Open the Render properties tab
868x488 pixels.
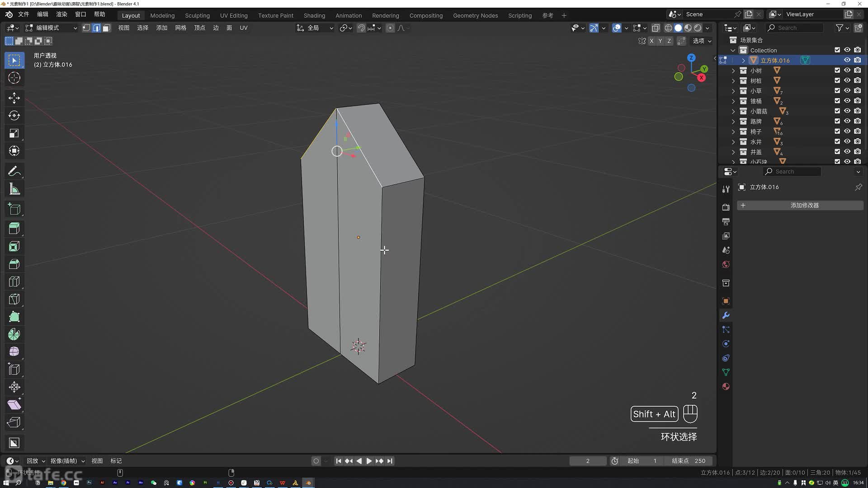(726, 207)
